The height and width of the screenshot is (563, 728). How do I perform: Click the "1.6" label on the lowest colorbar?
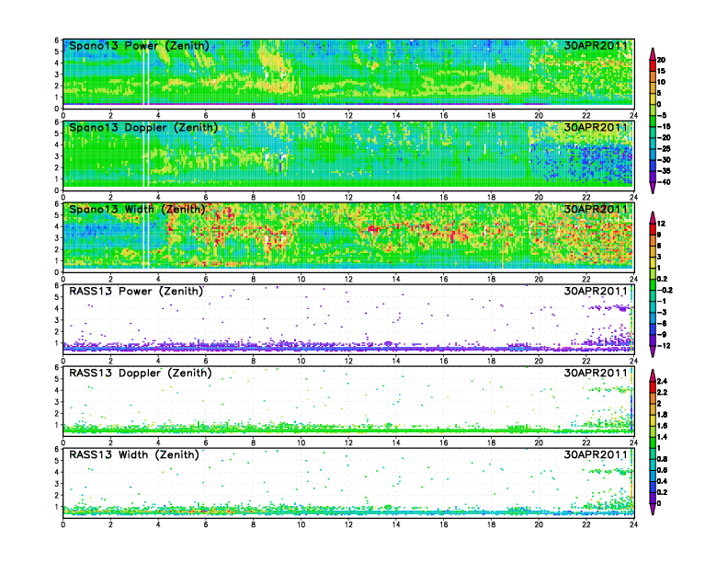[x=663, y=426]
